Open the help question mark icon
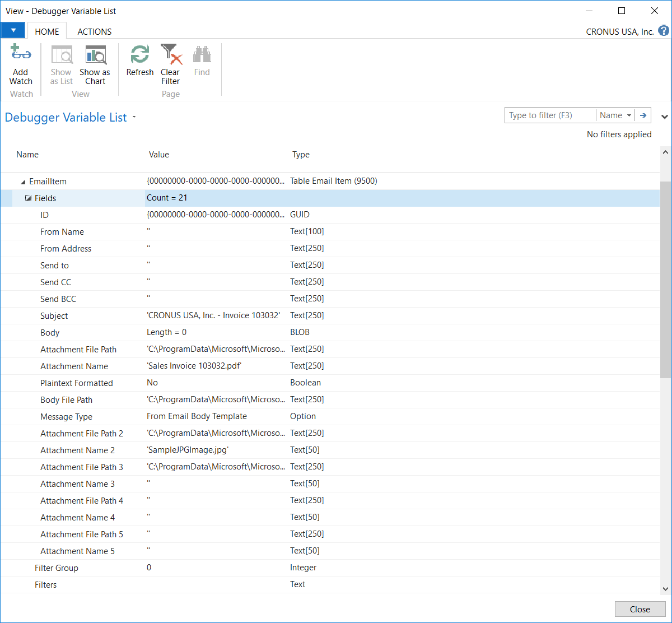Image resolution: width=672 pixels, height=623 pixels. tap(664, 31)
